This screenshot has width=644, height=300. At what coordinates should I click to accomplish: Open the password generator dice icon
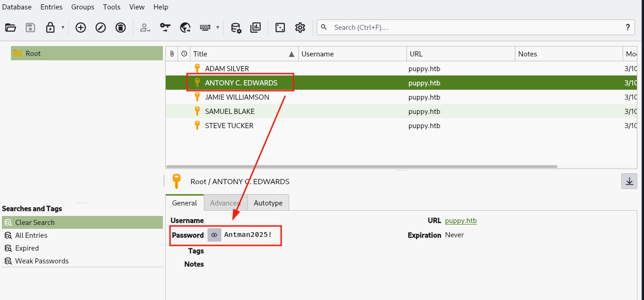click(280, 28)
